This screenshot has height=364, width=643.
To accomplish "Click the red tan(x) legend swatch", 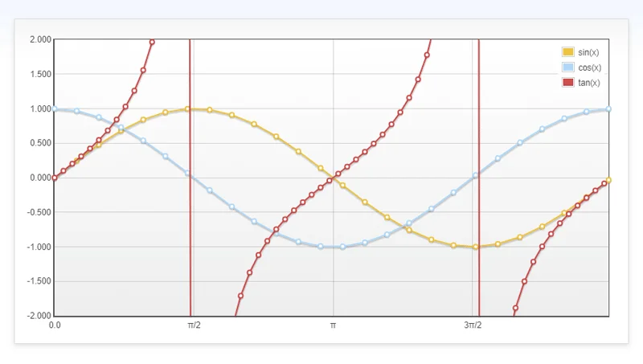I will [568, 83].
